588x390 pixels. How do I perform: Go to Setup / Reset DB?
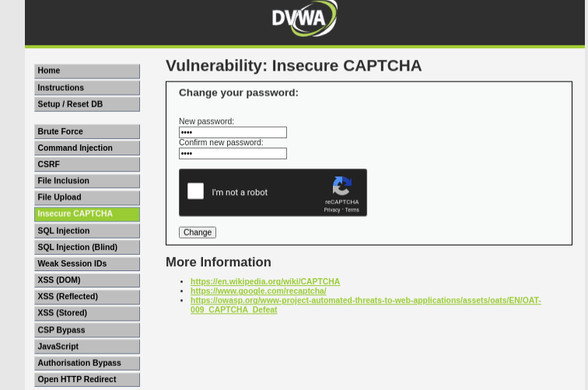click(87, 104)
